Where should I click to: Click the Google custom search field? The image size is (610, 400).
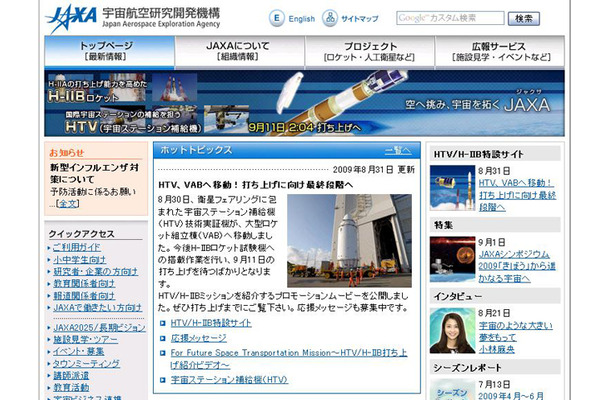449,19
